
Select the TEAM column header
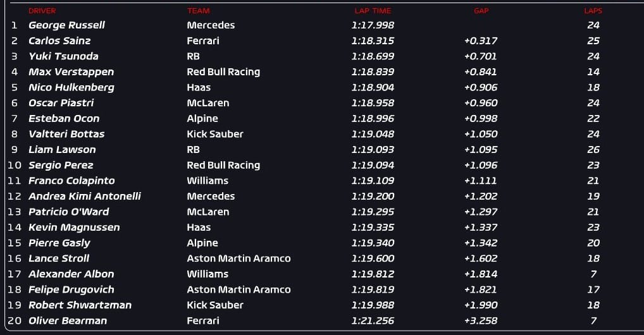[x=199, y=11]
